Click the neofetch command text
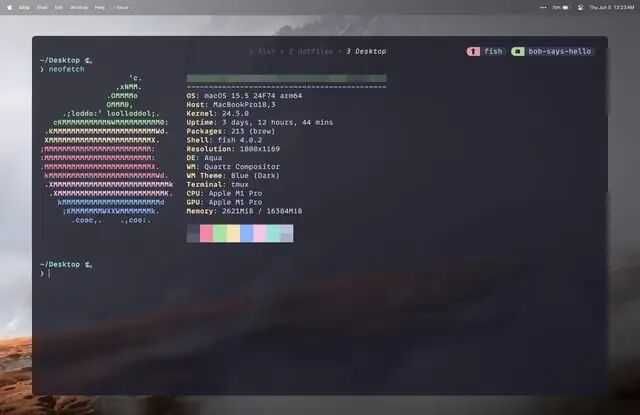The image size is (640, 415). [x=67, y=69]
